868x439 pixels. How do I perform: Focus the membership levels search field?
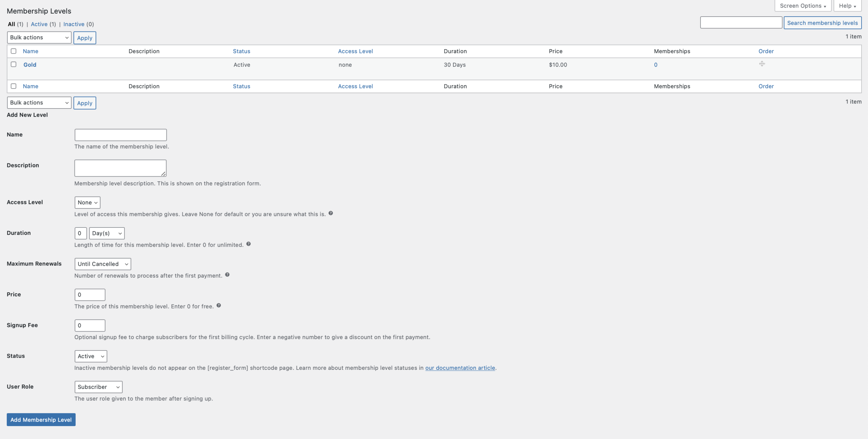click(741, 22)
